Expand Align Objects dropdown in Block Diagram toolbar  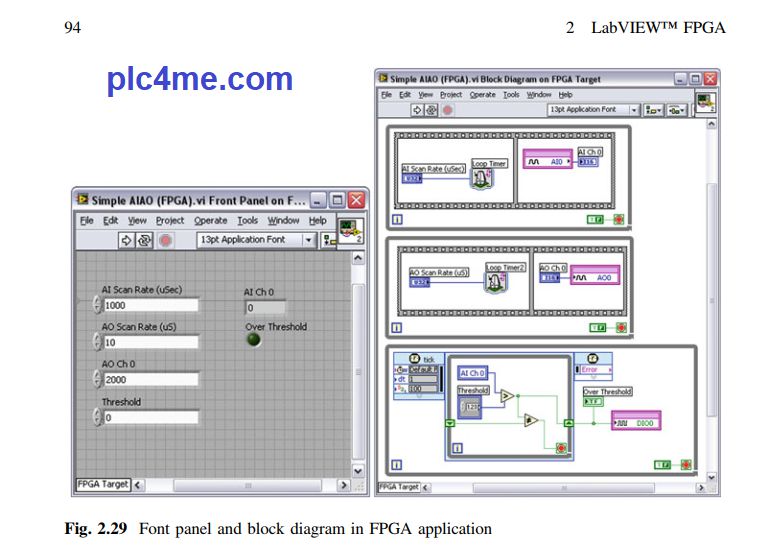click(655, 110)
